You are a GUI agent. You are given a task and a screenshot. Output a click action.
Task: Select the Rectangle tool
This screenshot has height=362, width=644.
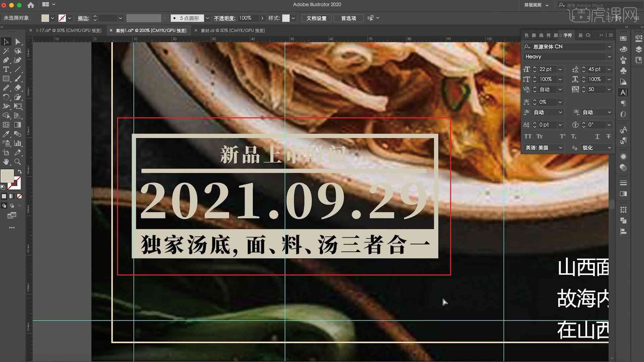click(x=6, y=79)
